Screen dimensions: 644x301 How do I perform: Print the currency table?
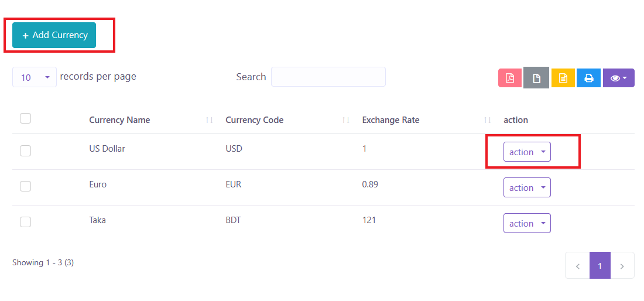589,78
